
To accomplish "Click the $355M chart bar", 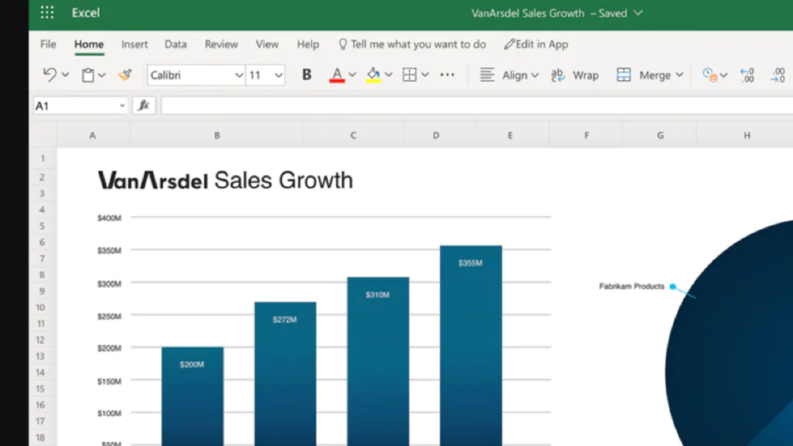I will coord(471,345).
